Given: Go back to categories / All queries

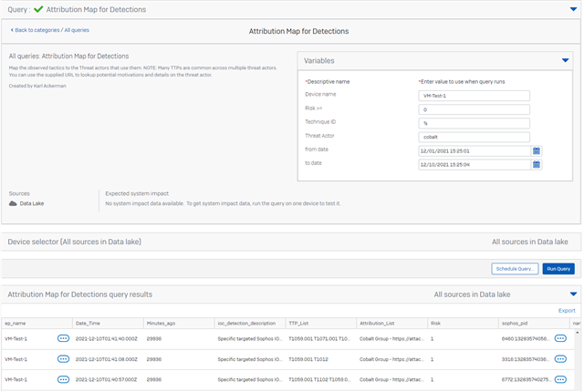Looking at the screenshot, I should [49, 31].
